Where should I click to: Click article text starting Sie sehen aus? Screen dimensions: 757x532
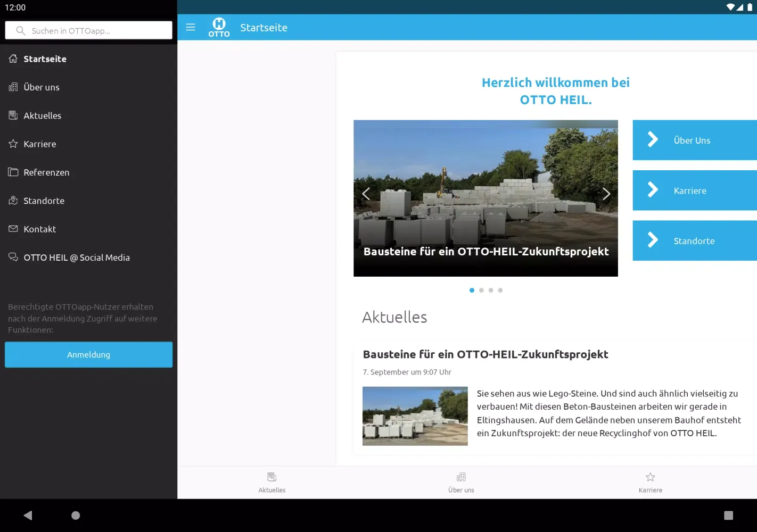(608, 413)
